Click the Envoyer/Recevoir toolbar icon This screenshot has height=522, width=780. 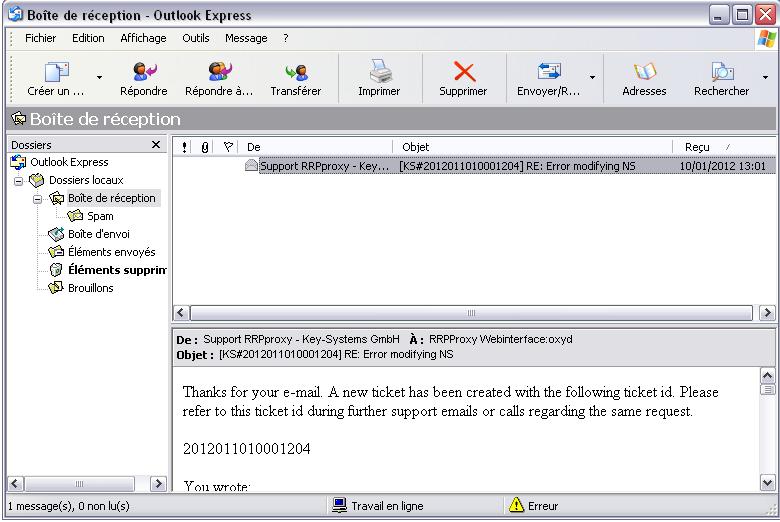click(549, 72)
